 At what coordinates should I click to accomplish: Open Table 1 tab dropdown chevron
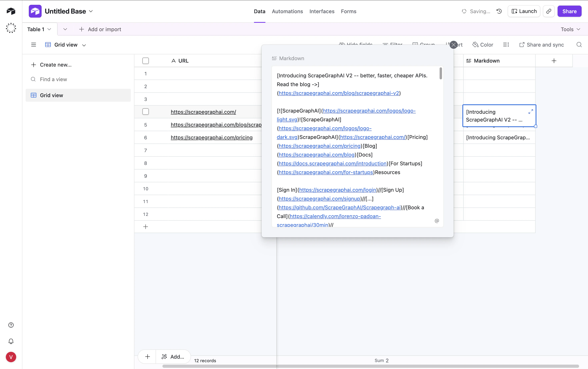[49, 29]
